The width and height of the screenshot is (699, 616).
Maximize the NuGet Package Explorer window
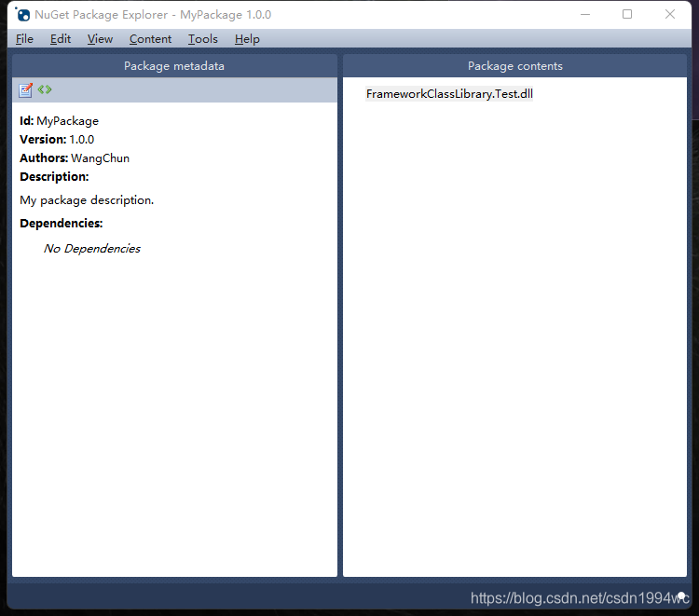(627, 14)
